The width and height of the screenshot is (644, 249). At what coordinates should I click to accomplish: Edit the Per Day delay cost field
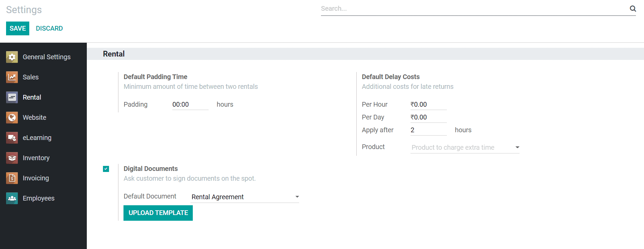tap(428, 117)
